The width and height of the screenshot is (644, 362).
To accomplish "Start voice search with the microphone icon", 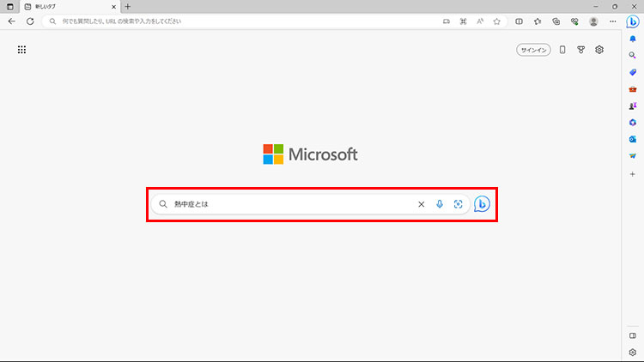I will [x=440, y=204].
